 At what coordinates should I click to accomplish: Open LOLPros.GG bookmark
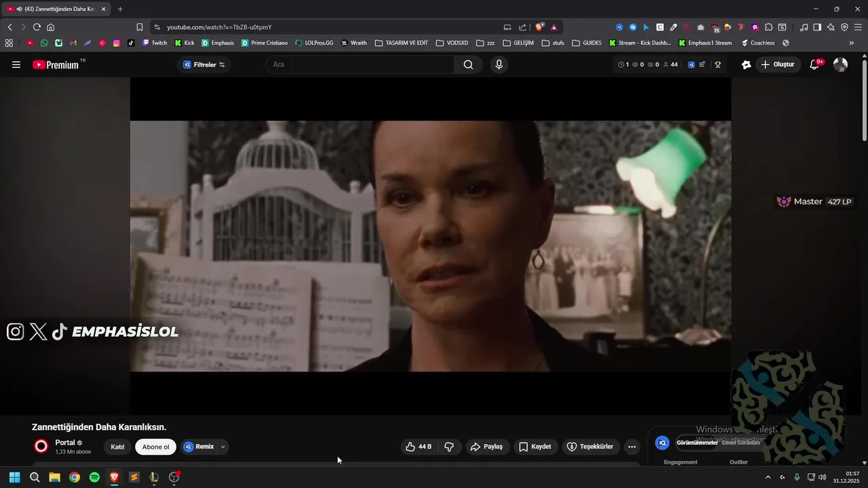pyautogui.click(x=314, y=43)
